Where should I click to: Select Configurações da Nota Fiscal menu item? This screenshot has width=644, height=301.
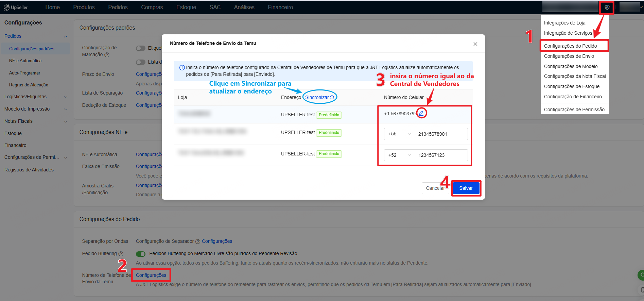(575, 76)
